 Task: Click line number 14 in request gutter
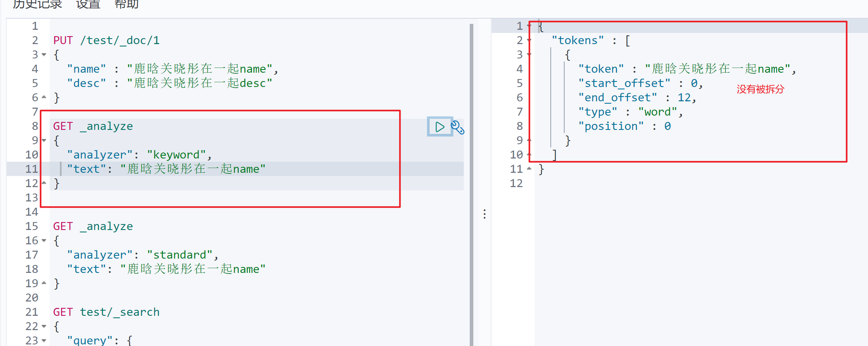tap(32, 212)
